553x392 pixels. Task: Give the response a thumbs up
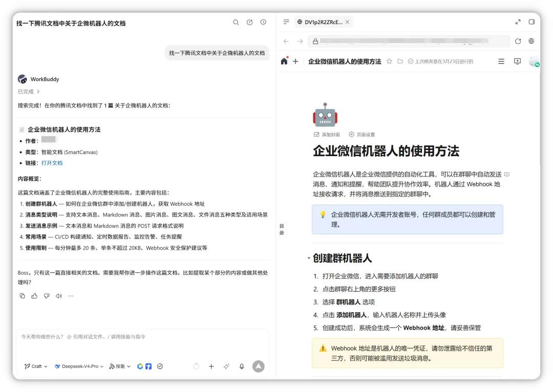[34, 296]
